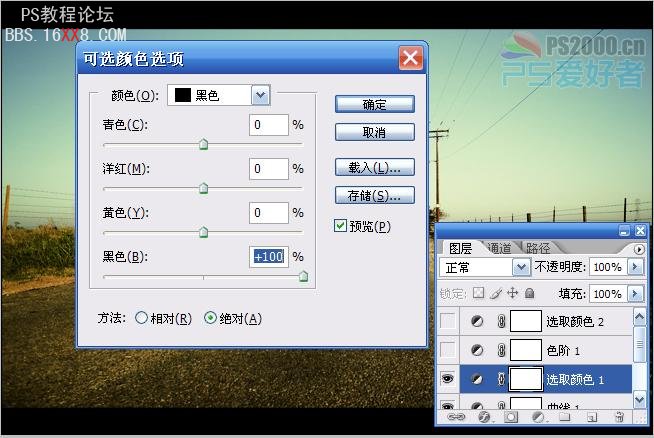654x438 pixels.
Task: Click the link layers icon in Layers panel
Action: click(455, 416)
